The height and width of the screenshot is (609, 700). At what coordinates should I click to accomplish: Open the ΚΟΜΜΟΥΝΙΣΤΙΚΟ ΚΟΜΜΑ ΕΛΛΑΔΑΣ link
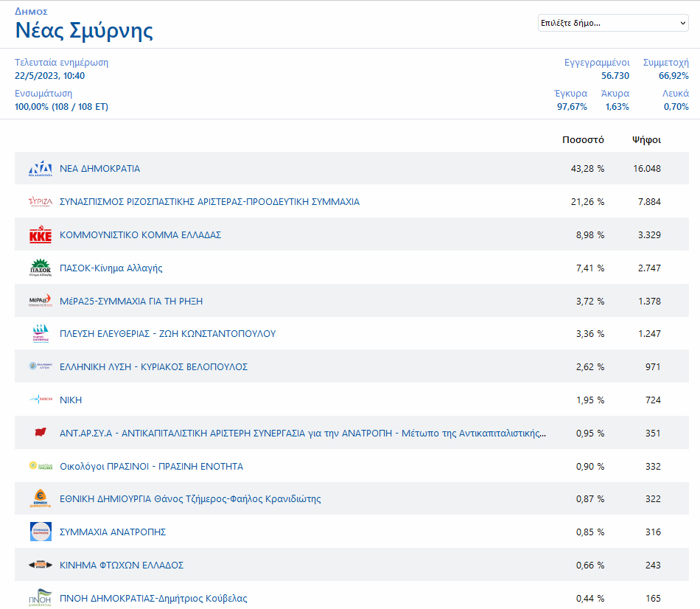tap(140, 235)
